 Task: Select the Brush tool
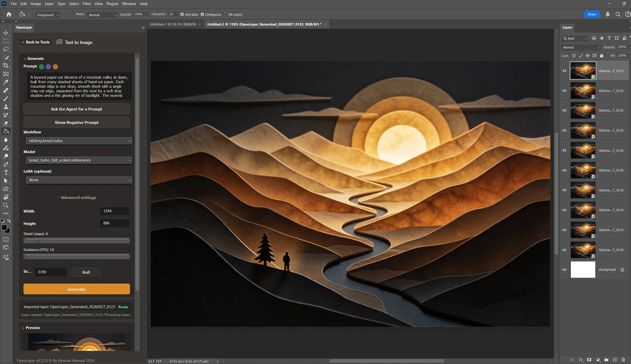click(x=6, y=99)
